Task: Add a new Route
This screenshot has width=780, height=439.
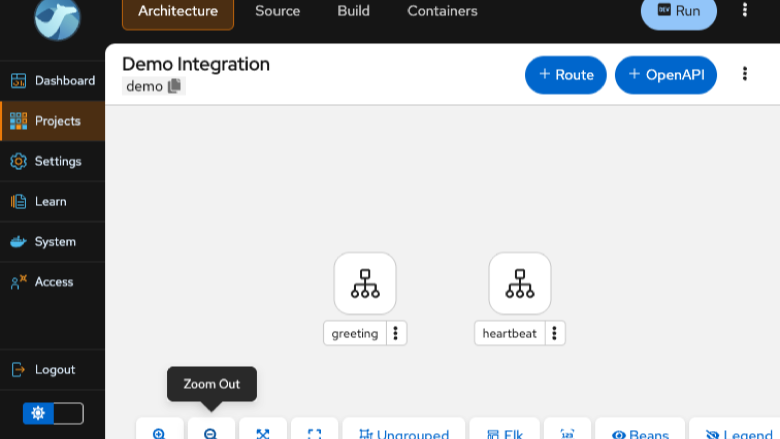Action: [x=566, y=75]
